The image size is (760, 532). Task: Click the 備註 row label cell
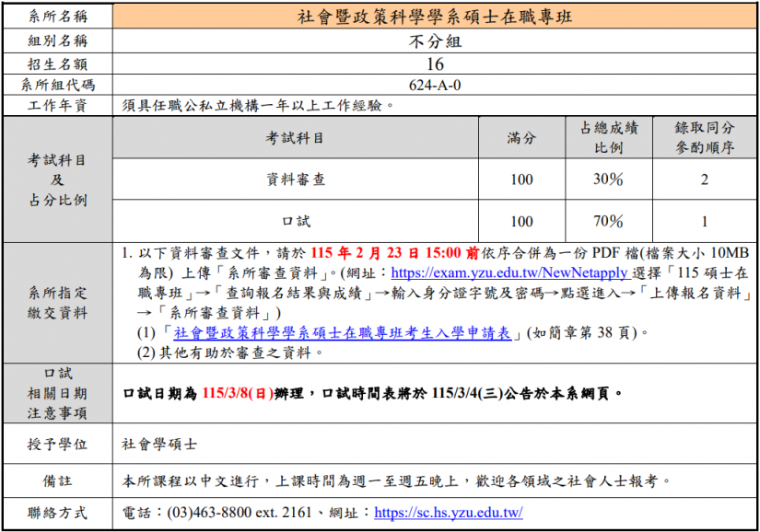57,480
